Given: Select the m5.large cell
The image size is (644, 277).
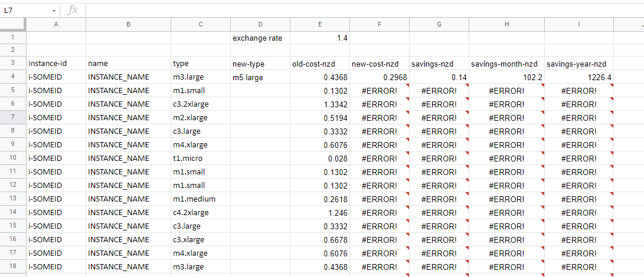Looking at the screenshot, I should (x=260, y=77).
